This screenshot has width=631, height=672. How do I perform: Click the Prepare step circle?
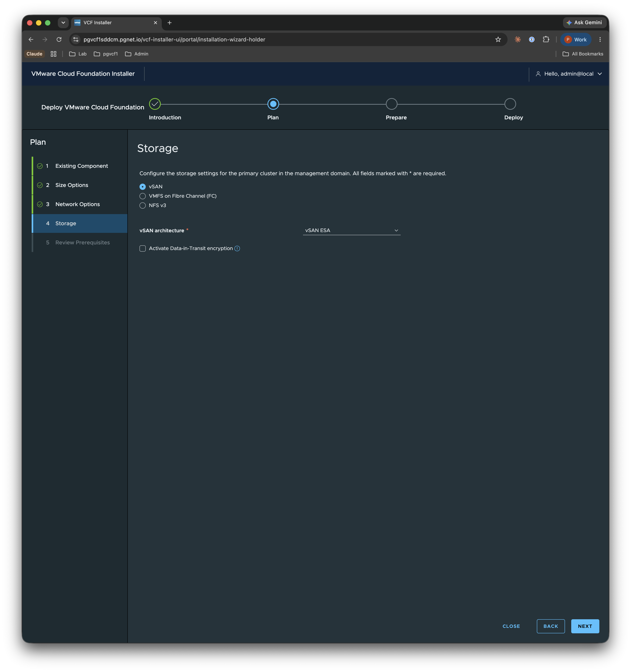391,104
